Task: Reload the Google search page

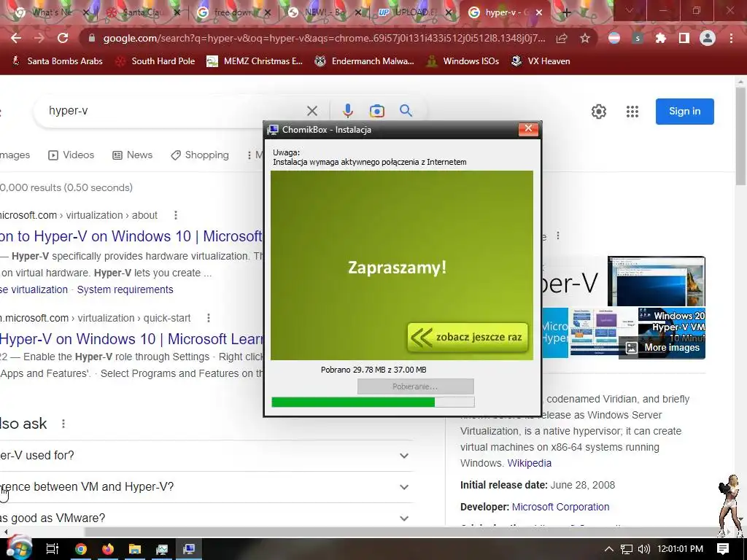Action: [x=63, y=38]
